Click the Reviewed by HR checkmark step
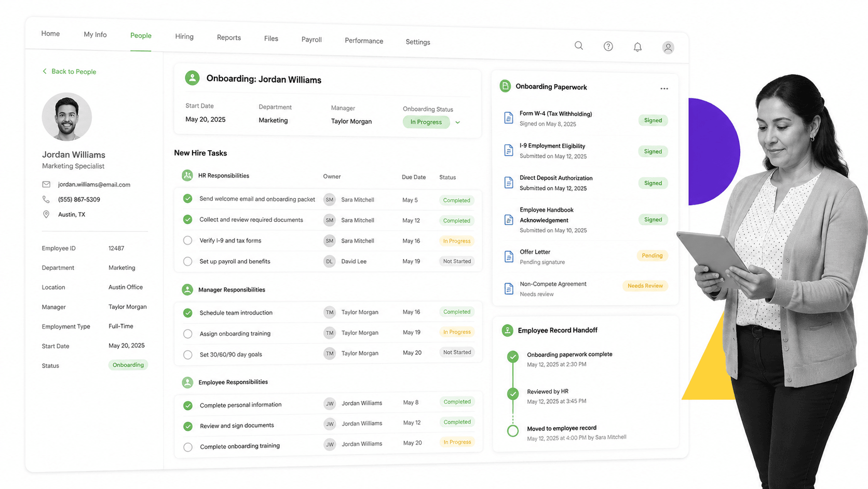 click(x=513, y=394)
